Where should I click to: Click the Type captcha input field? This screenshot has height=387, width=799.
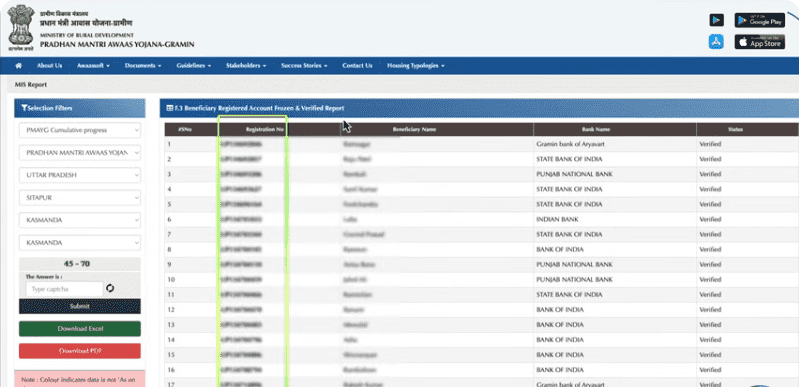64,289
